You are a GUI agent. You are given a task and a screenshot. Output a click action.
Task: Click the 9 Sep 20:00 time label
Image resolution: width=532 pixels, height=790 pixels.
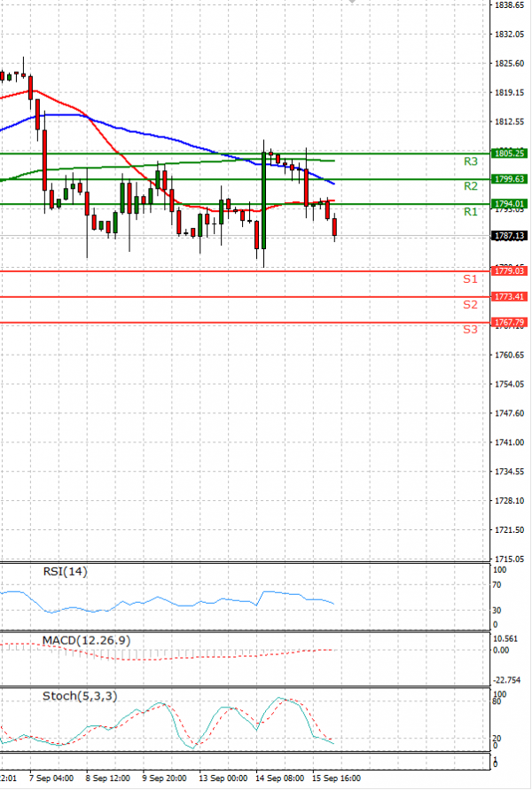[164, 778]
